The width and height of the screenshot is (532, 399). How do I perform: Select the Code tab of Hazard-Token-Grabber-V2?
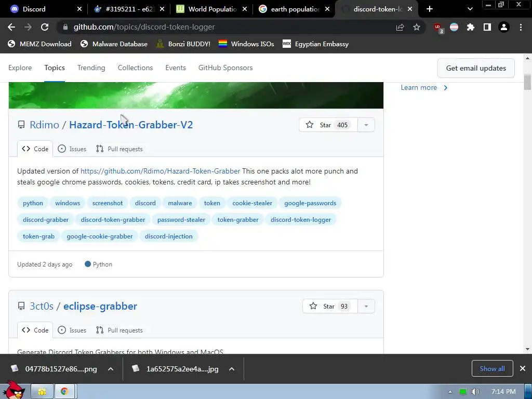[x=35, y=149]
